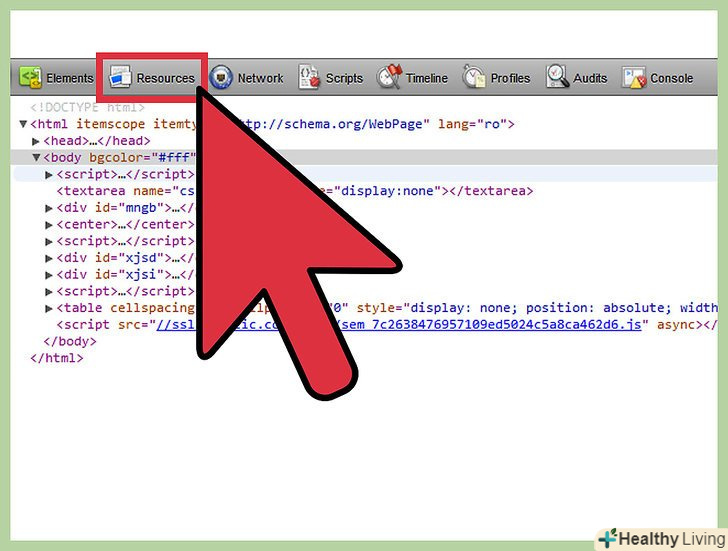The image size is (728, 551).
Task: Open the Console tab label
Action: [x=671, y=78]
